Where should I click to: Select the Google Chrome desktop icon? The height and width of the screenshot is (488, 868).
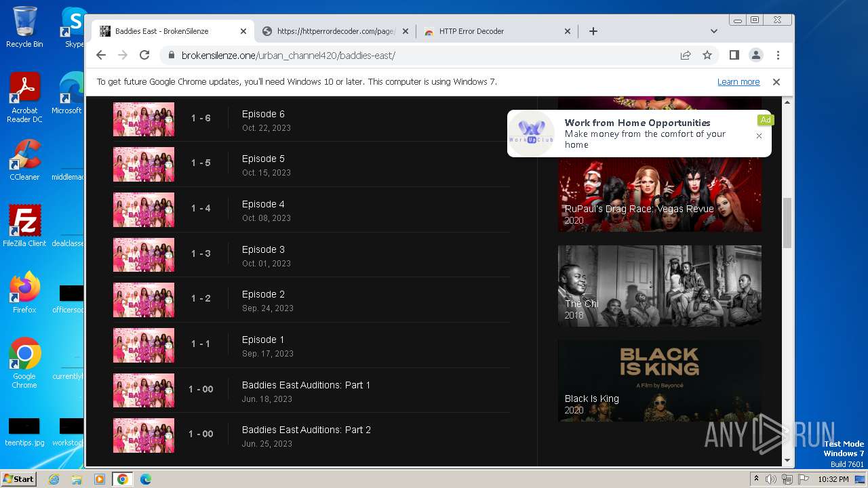[x=24, y=363]
